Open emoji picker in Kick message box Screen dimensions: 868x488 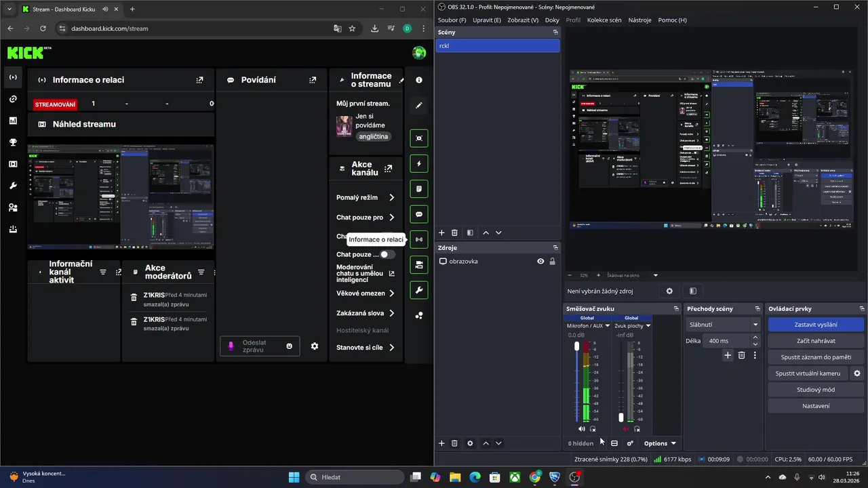tap(290, 346)
